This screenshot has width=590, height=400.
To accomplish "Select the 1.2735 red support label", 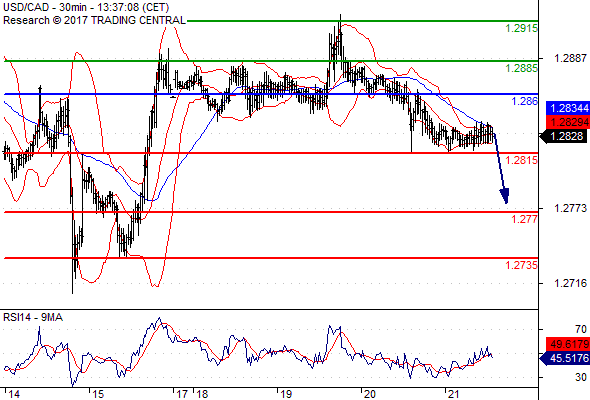I will coord(522,265).
